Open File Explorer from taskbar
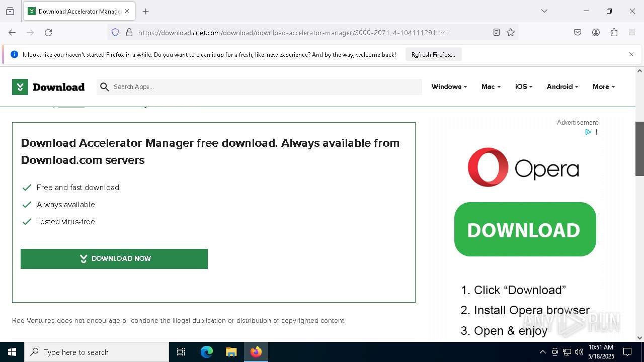644x362 pixels. tap(231, 352)
